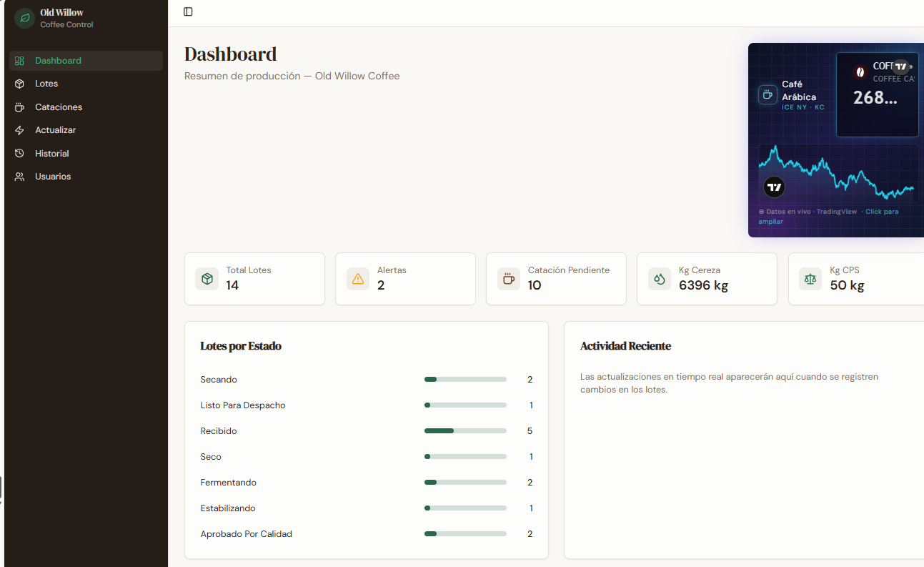The width and height of the screenshot is (924, 567).
Task: Click the Catación Pendiente cup icon
Action: (509, 279)
